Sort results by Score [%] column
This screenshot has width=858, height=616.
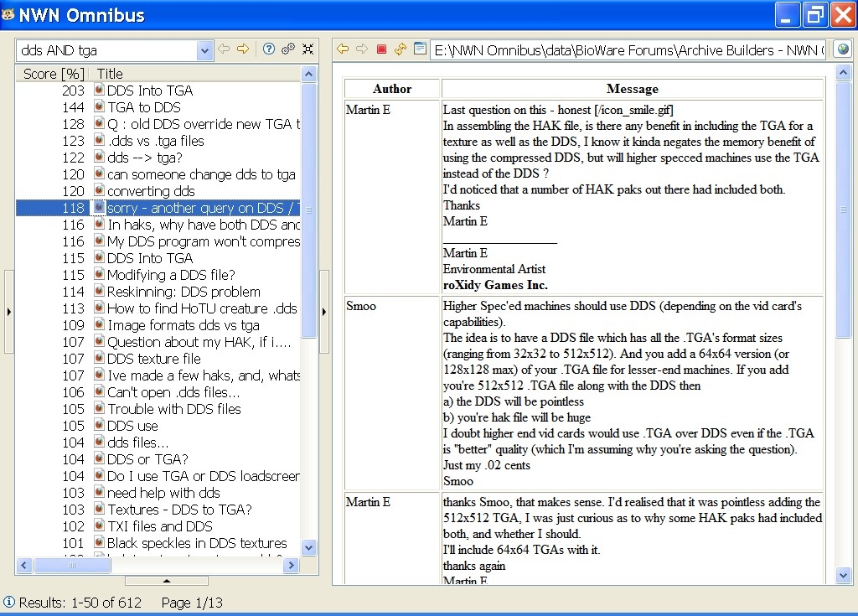click(x=54, y=74)
